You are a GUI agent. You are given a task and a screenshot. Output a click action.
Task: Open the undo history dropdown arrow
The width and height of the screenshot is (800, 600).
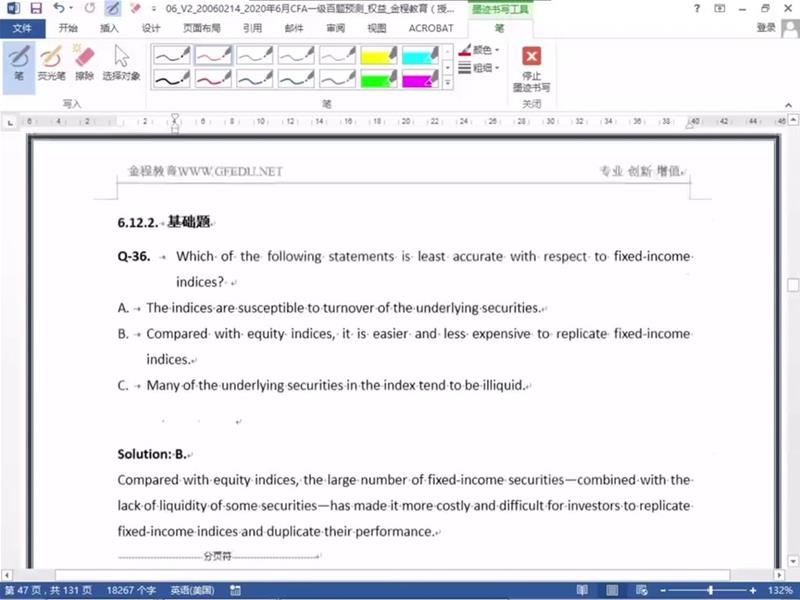(x=71, y=8)
